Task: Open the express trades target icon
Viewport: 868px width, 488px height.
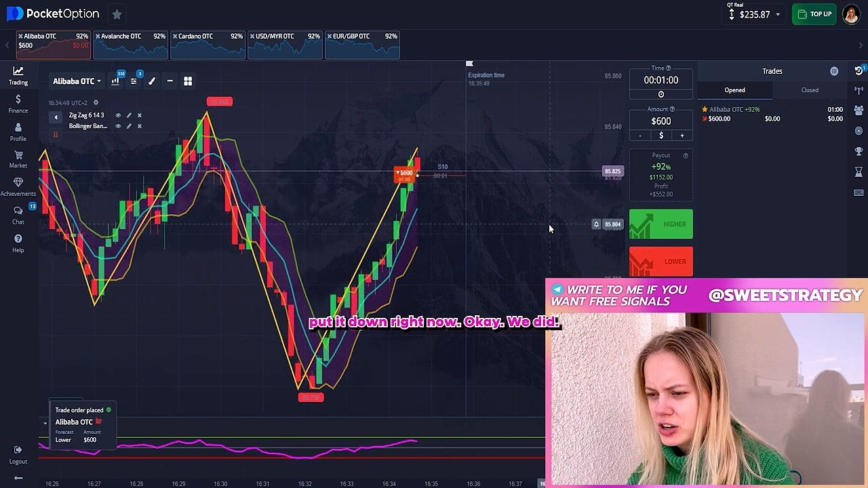Action: point(859,130)
